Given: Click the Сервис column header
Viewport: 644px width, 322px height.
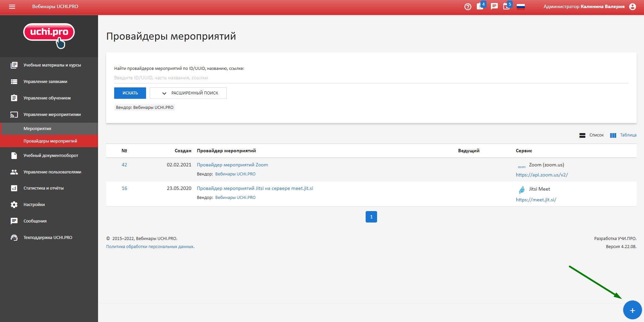Looking at the screenshot, I should [524, 151].
